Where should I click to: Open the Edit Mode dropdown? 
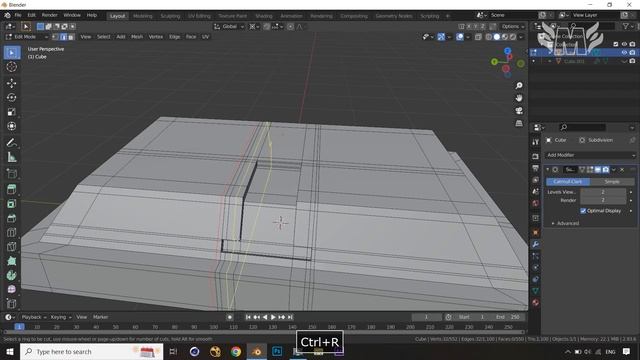[x=27, y=37]
